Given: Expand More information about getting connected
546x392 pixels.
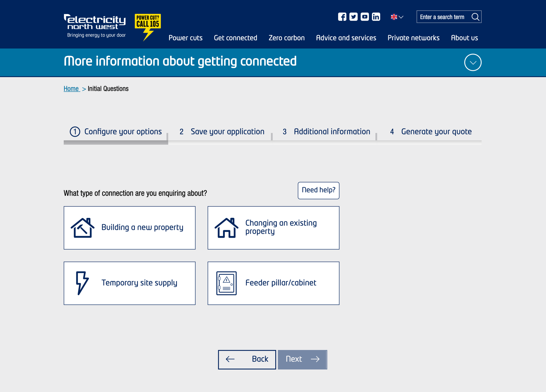Looking at the screenshot, I should point(473,62).
